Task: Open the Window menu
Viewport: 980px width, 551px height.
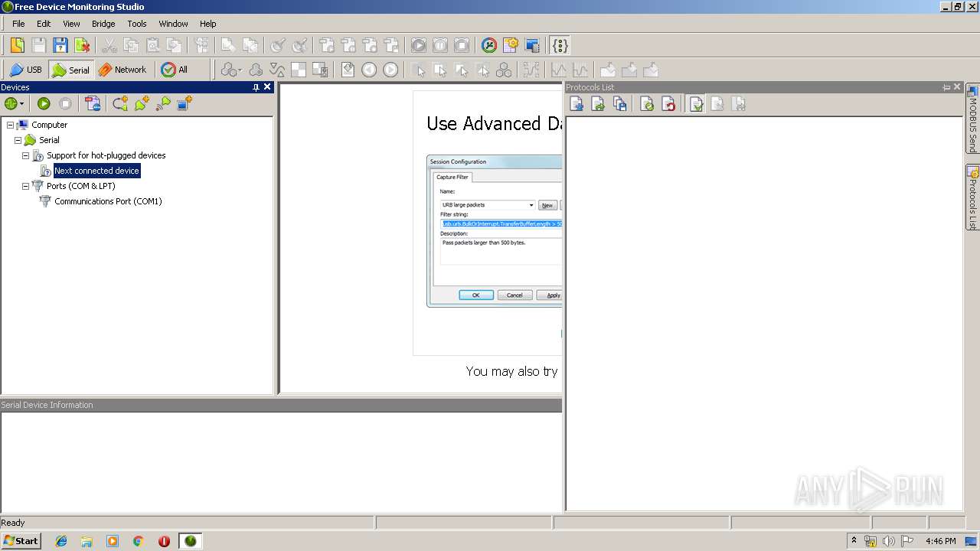Action: pos(173,24)
